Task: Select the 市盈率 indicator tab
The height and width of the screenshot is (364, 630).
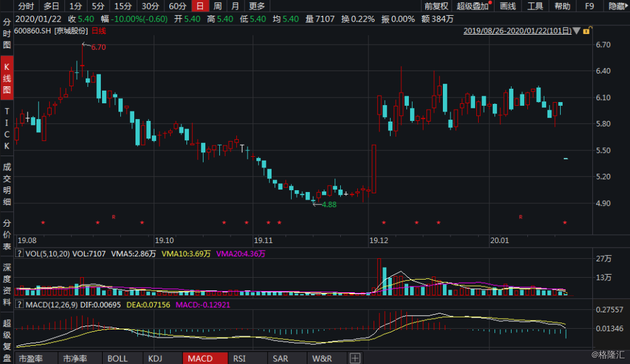Action: pyautogui.click(x=31, y=358)
